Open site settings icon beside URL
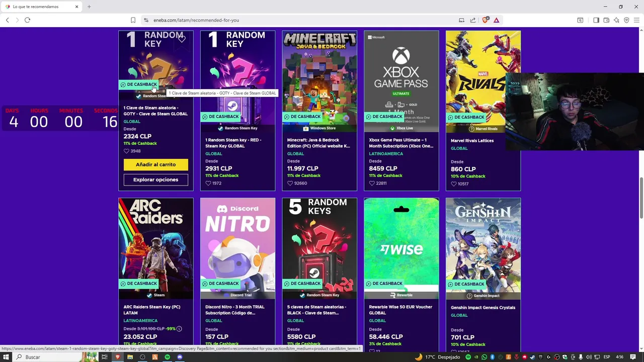Image resolution: width=644 pixels, height=362 pixels. (146, 20)
